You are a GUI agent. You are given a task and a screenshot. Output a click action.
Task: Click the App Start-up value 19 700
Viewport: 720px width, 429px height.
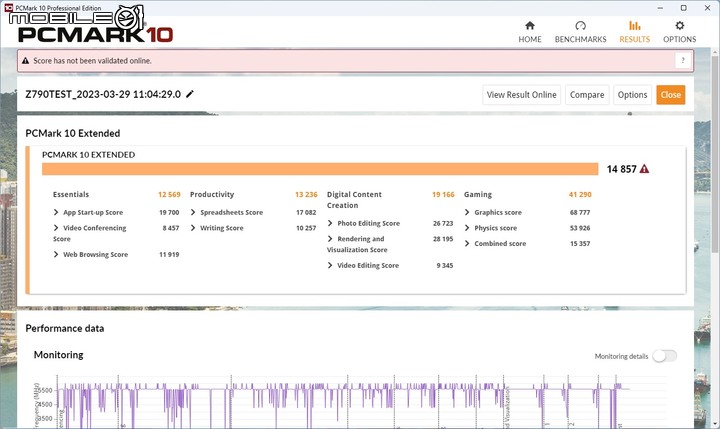point(169,212)
